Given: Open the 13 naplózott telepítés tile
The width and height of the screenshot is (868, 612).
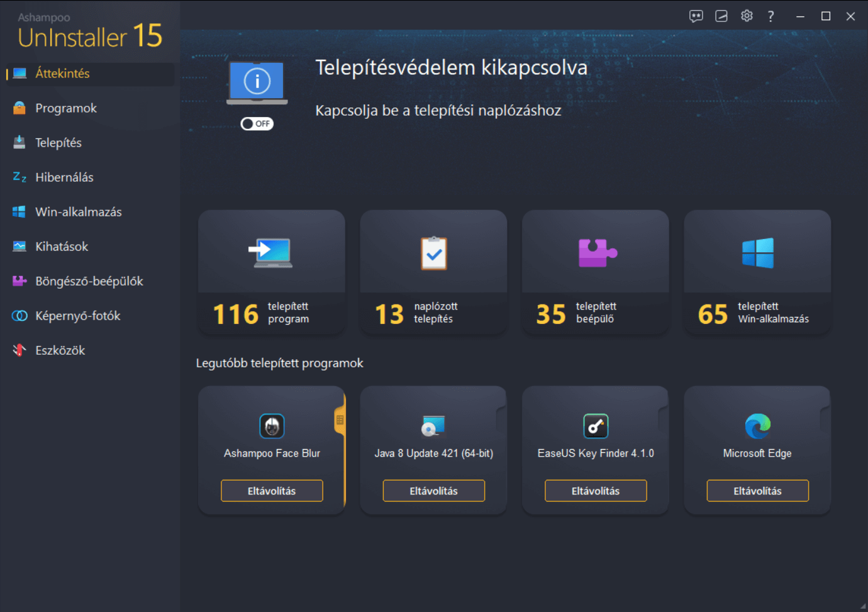Looking at the screenshot, I should tap(433, 272).
